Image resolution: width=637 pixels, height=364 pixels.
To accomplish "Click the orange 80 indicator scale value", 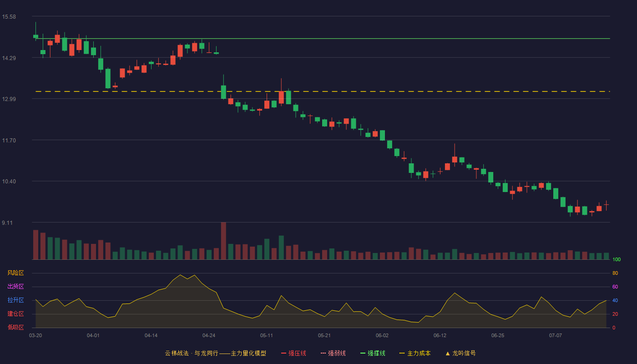I will click(x=615, y=273).
